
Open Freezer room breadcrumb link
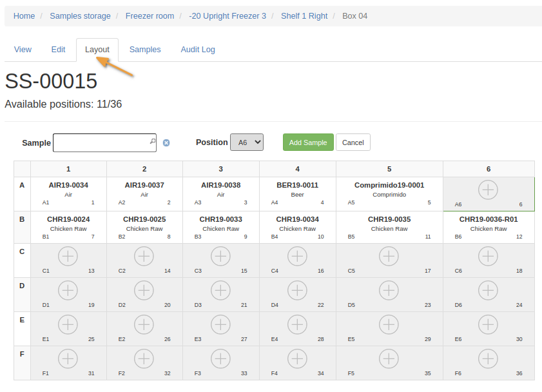150,16
